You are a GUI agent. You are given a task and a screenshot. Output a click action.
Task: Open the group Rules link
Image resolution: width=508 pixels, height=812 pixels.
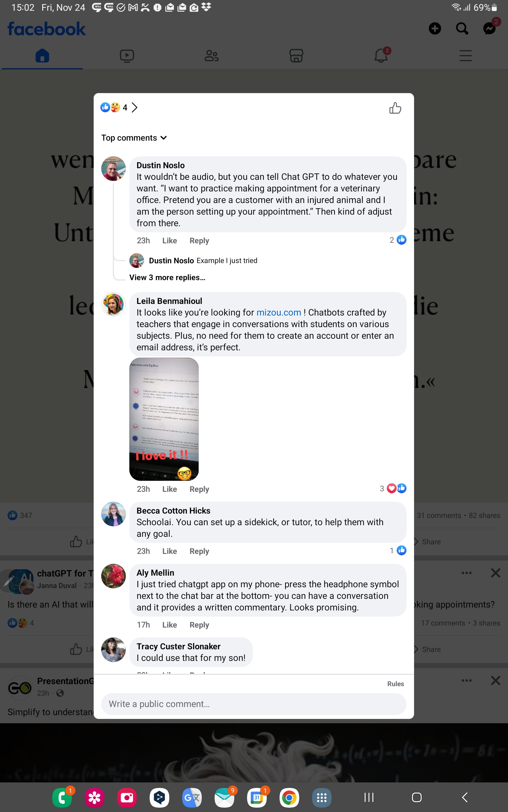point(395,684)
